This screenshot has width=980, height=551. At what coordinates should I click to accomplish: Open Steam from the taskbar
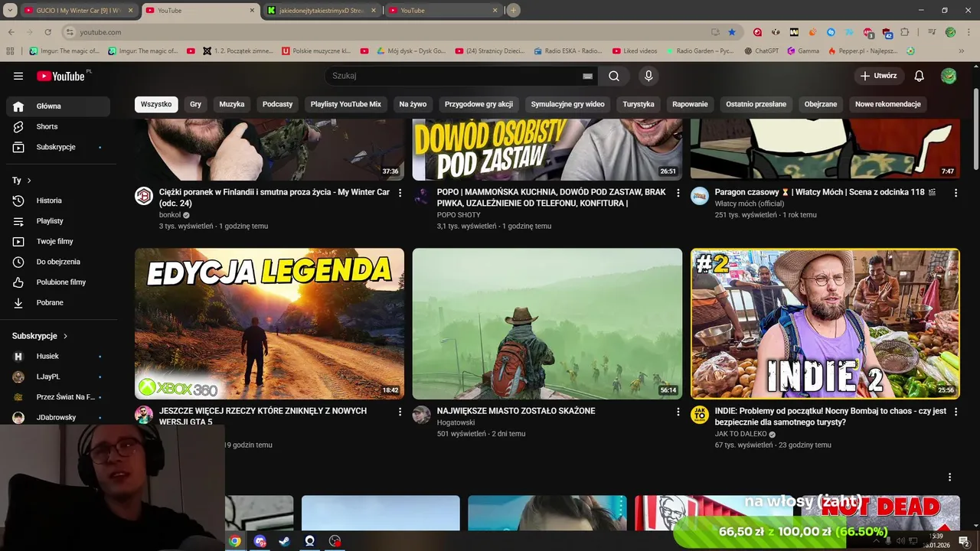tap(284, 541)
